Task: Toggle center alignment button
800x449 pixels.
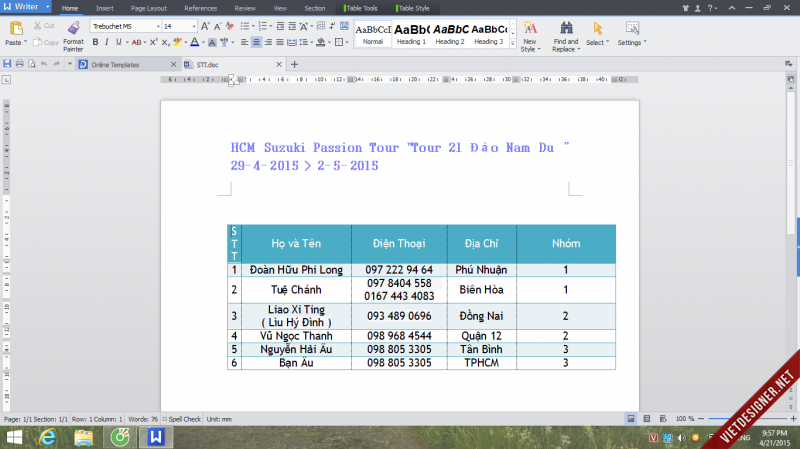Action: [256, 42]
